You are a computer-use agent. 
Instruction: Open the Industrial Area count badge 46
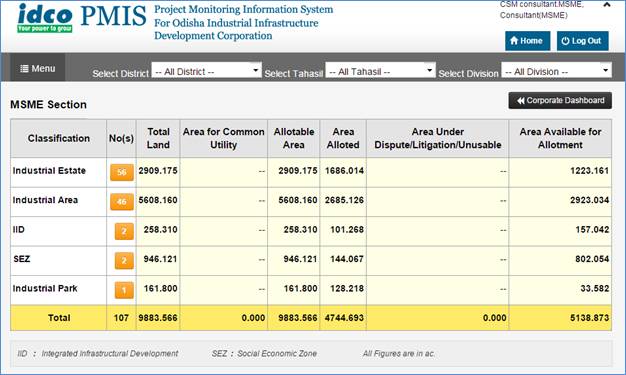click(122, 202)
